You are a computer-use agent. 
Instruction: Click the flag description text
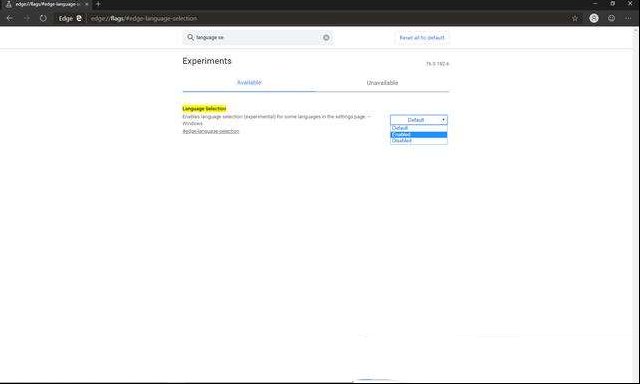(x=276, y=120)
